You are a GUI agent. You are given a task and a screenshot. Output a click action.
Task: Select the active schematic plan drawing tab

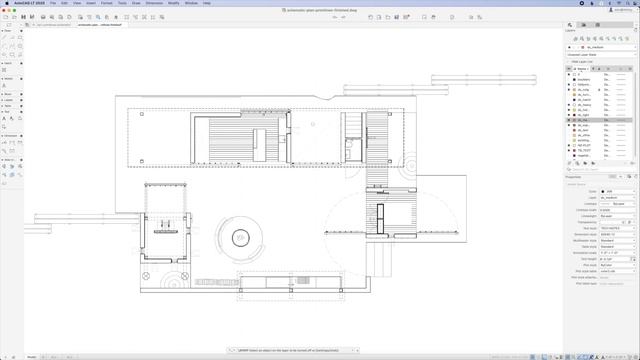(100, 25)
